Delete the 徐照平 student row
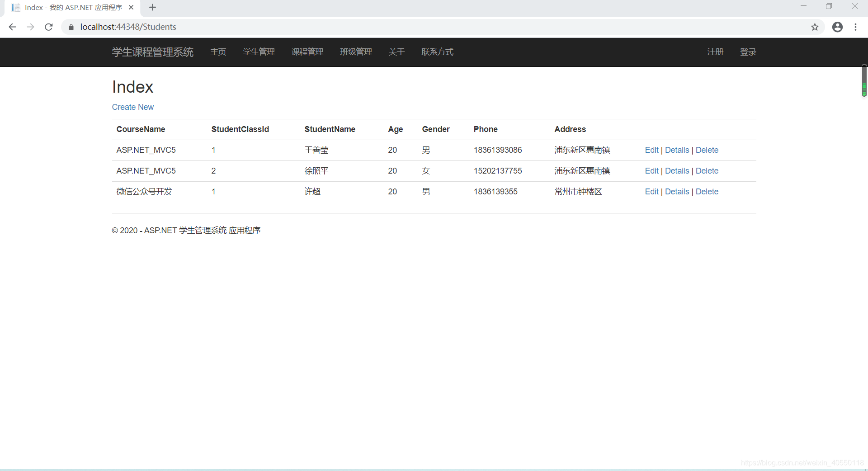Screen dimensions: 868x471 (x=707, y=171)
